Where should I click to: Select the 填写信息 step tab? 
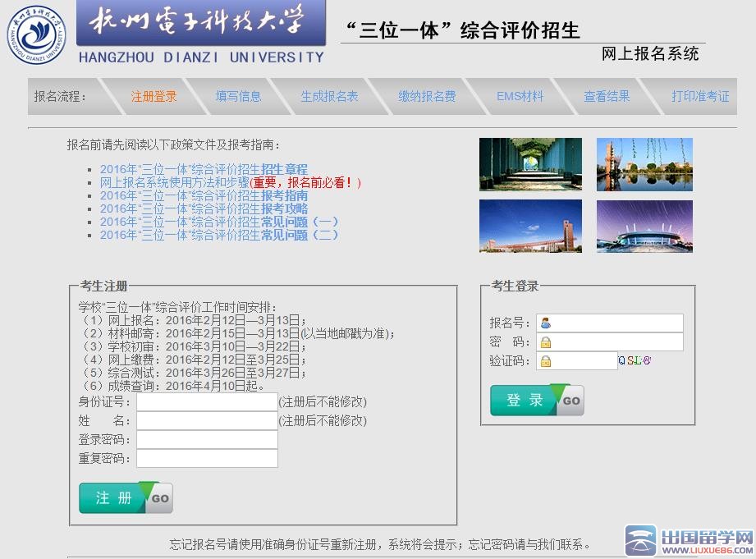[238, 96]
